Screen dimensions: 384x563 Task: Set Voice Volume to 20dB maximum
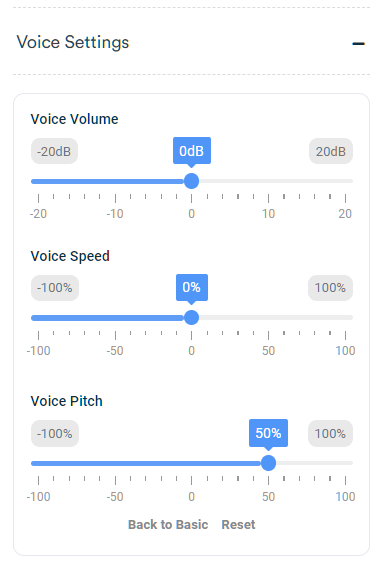point(331,151)
